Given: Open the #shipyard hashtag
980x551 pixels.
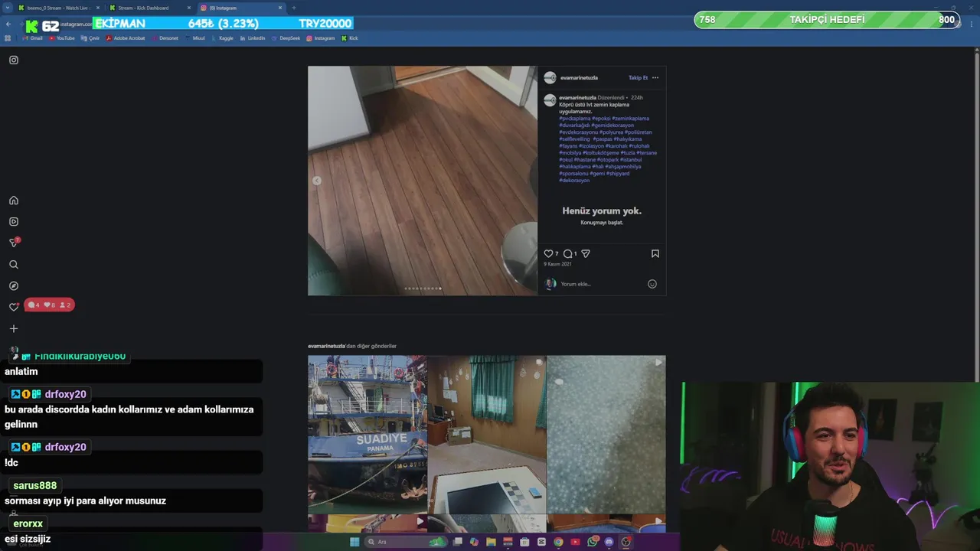Looking at the screenshot, I should click(x=618, y=174).
